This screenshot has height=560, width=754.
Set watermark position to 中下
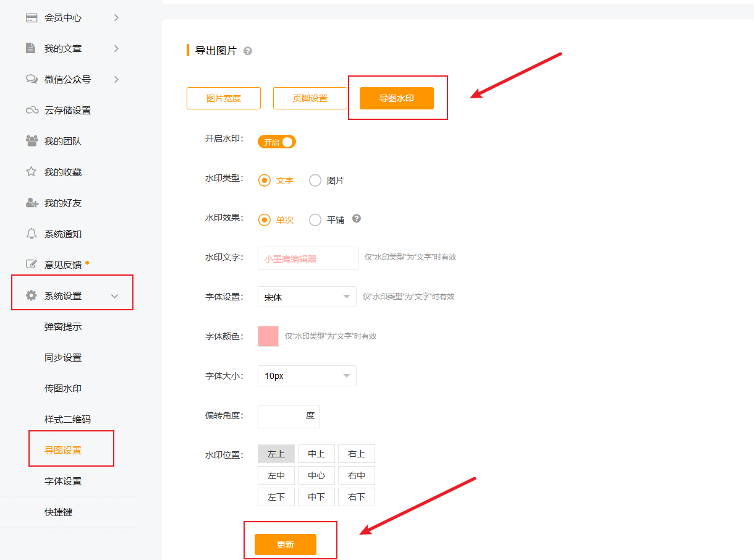[x=316, y=497]
